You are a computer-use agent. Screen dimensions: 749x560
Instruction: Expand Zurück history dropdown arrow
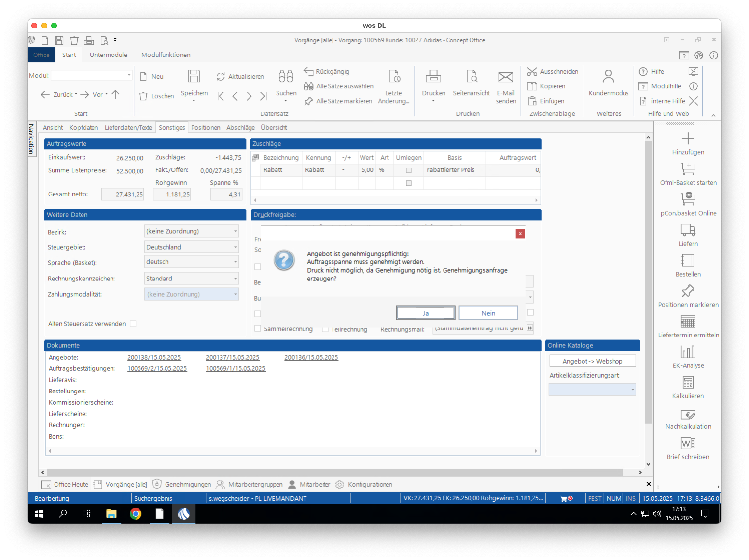pos(76,94)
